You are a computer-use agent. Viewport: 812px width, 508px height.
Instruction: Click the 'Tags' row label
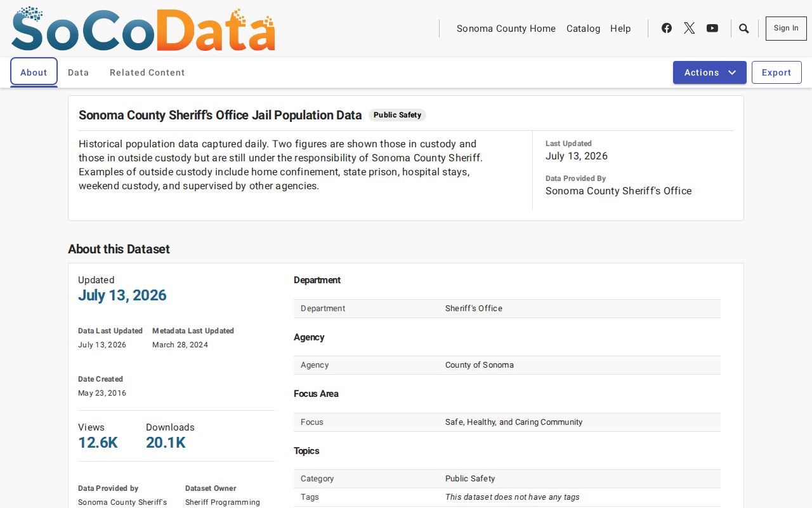click(310, 497)
